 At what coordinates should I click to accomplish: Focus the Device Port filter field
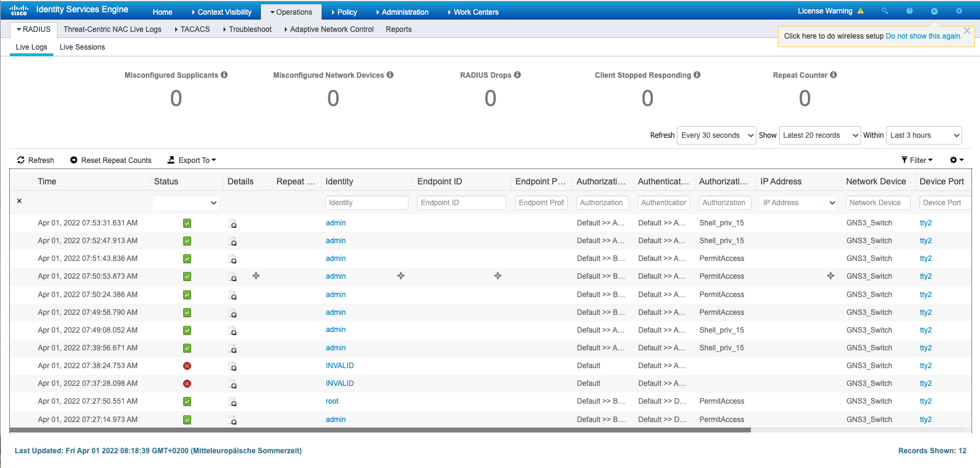tap(944, 203)
